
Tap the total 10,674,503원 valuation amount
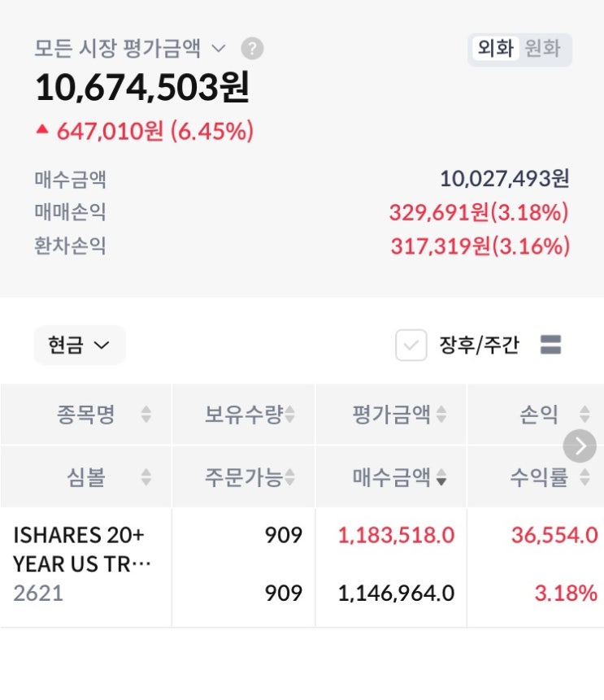coord(141,88)
